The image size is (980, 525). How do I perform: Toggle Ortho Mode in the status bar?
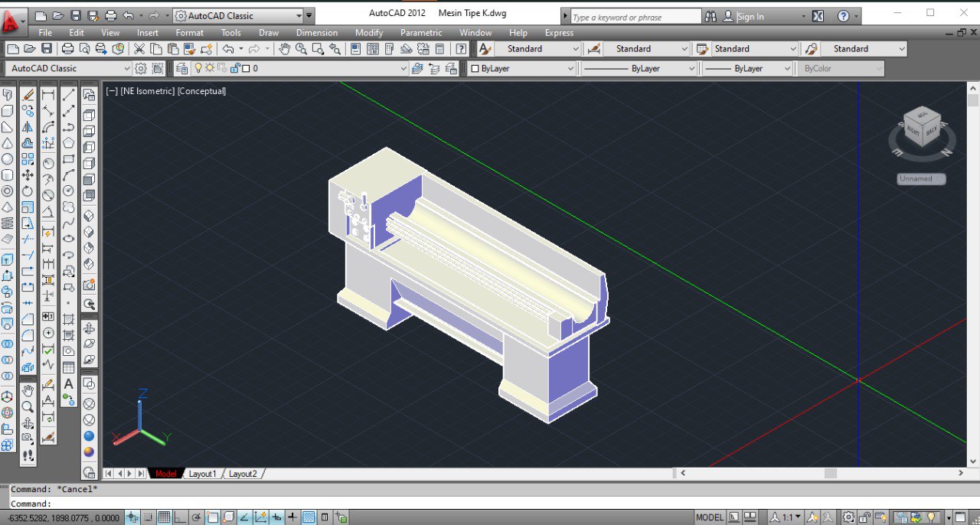(181, 517)
